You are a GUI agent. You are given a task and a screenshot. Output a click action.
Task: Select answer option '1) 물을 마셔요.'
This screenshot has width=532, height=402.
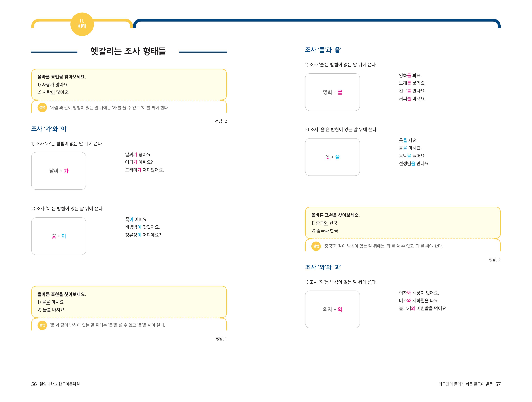(51, 302)
